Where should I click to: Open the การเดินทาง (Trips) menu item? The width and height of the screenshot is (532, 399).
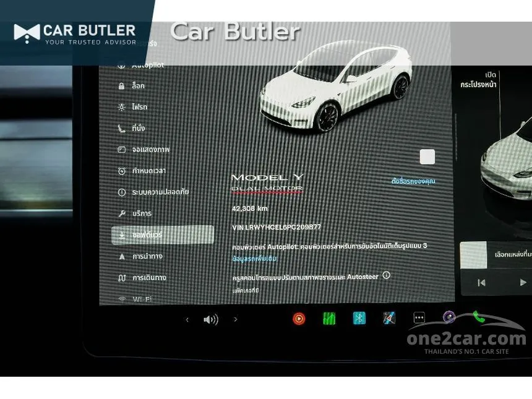tap(142, 278)
